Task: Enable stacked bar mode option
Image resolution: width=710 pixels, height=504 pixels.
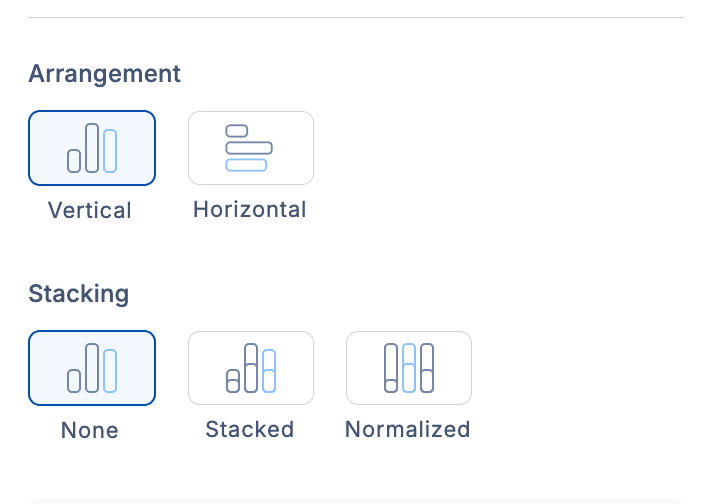Action: coord(250,368)
